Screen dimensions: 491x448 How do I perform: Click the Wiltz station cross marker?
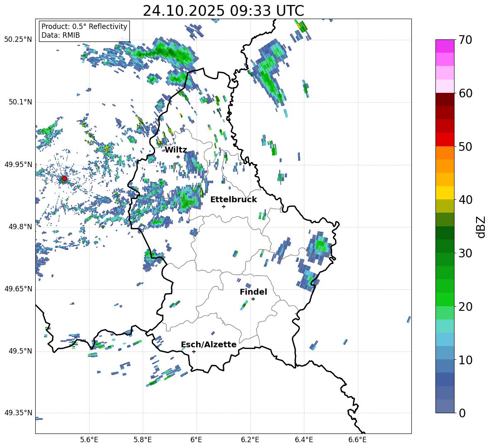[x=178, y=157]
